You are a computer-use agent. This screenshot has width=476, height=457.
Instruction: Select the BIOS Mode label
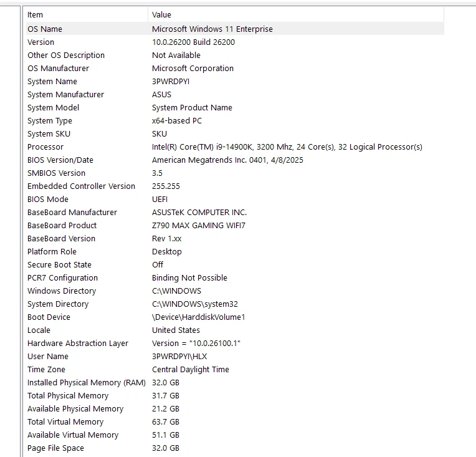click(47, 199)
